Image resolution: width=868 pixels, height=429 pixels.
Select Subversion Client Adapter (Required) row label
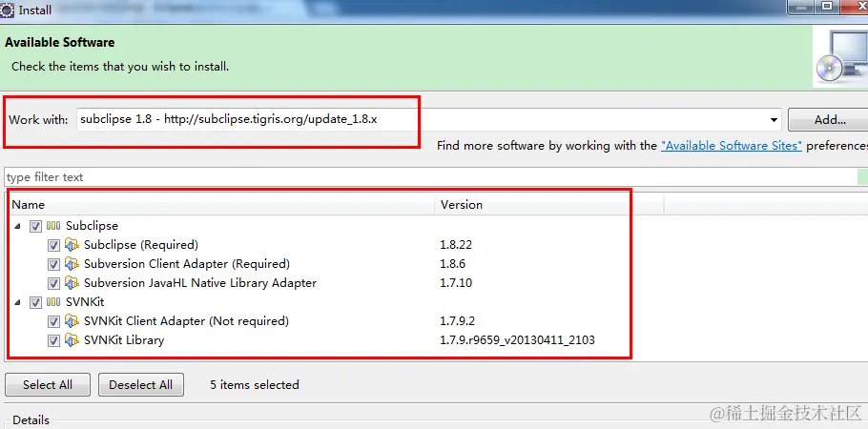pos(187,263)
